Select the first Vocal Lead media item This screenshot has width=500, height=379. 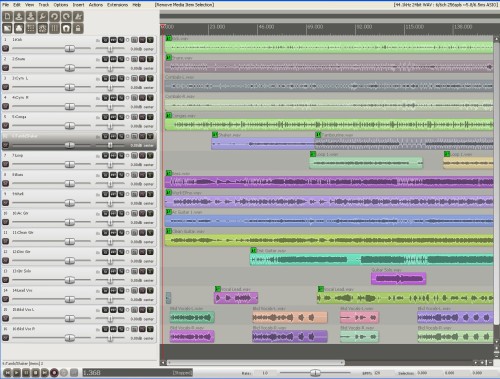[236, 298]
